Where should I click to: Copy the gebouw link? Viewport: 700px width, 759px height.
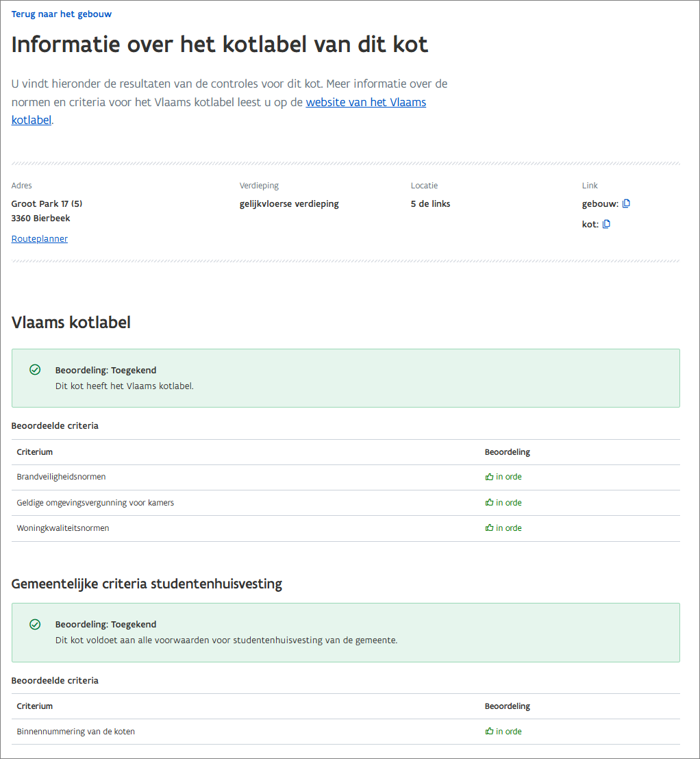click(x=626, y=203)
